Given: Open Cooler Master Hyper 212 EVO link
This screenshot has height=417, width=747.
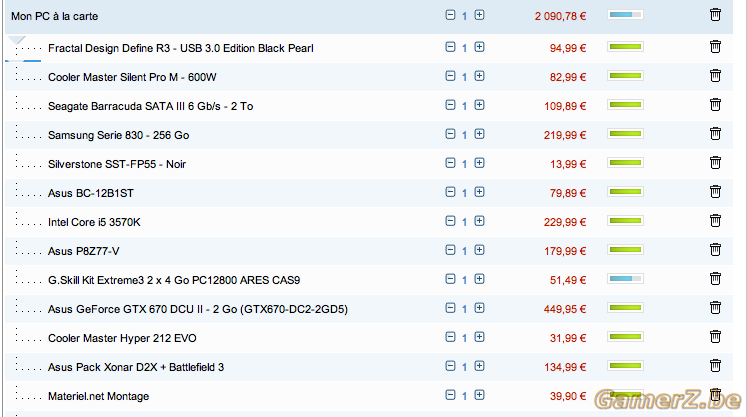Looking at the screenshot, I should pyautogui.click(x=122, y=338).
